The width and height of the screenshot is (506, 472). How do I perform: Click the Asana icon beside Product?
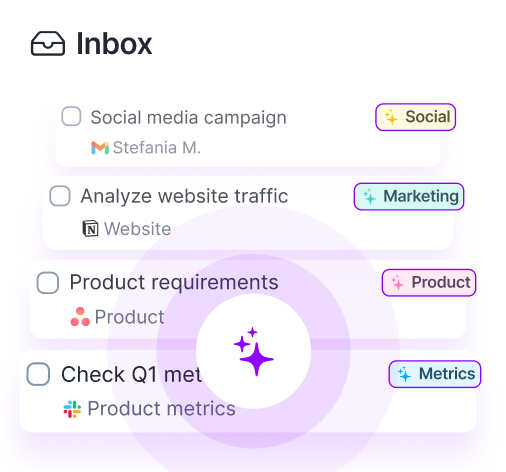pyautogui.click(x=80, y=317)
